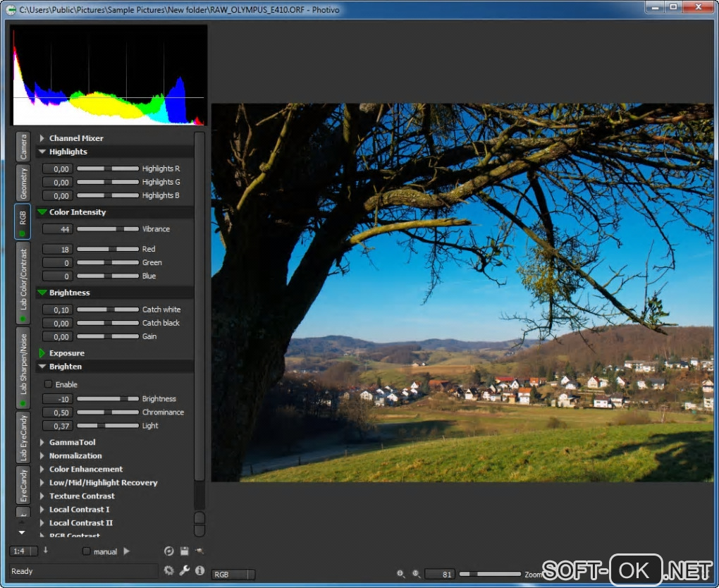Click the gimp export icon beside the floppy disk

pos(199,551)
